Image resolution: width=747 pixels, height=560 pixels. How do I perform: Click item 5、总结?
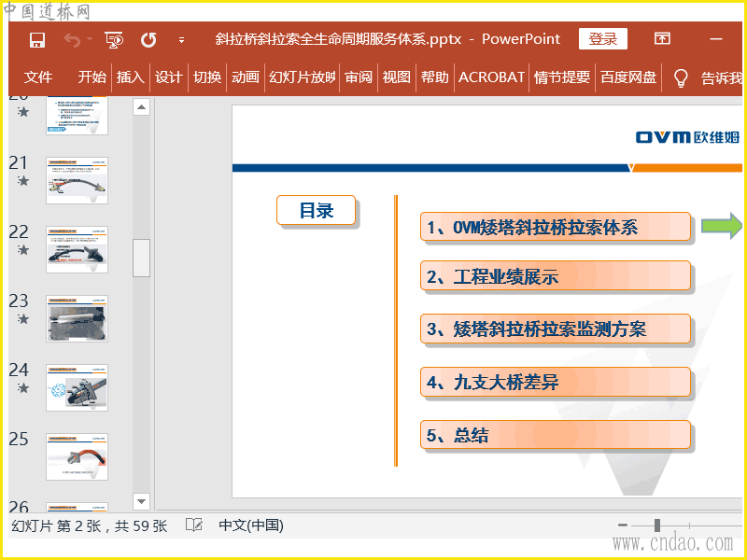(556, 435)
